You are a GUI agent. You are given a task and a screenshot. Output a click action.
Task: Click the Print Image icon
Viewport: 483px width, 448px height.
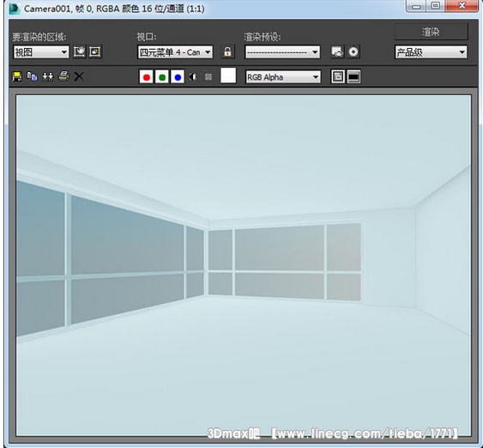coord(63,76)
